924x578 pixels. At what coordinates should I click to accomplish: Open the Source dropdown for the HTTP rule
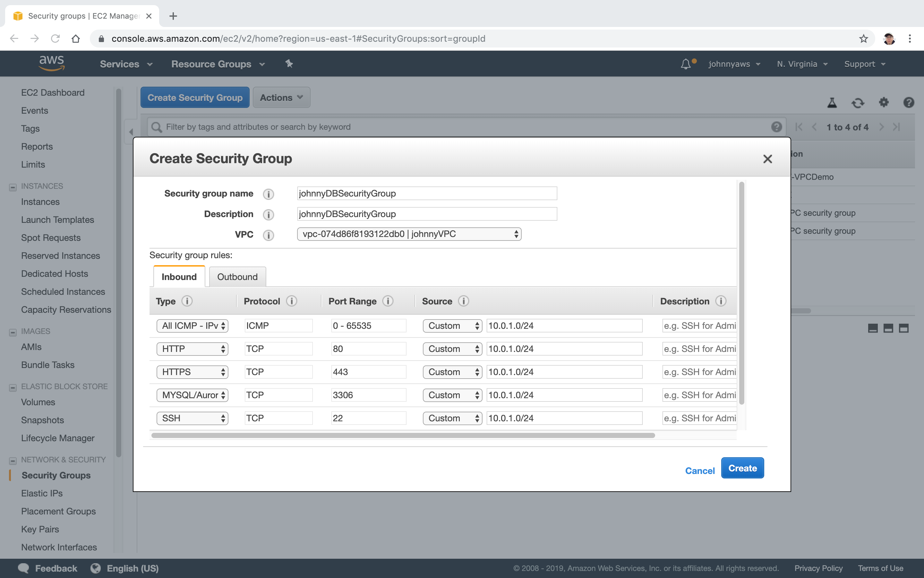(x=452, y=349)
